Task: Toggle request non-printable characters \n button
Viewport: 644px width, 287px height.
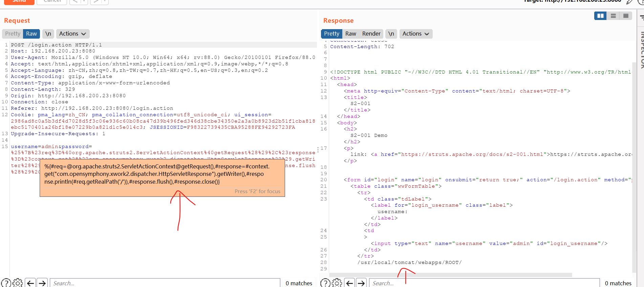Action: [48, 34]
